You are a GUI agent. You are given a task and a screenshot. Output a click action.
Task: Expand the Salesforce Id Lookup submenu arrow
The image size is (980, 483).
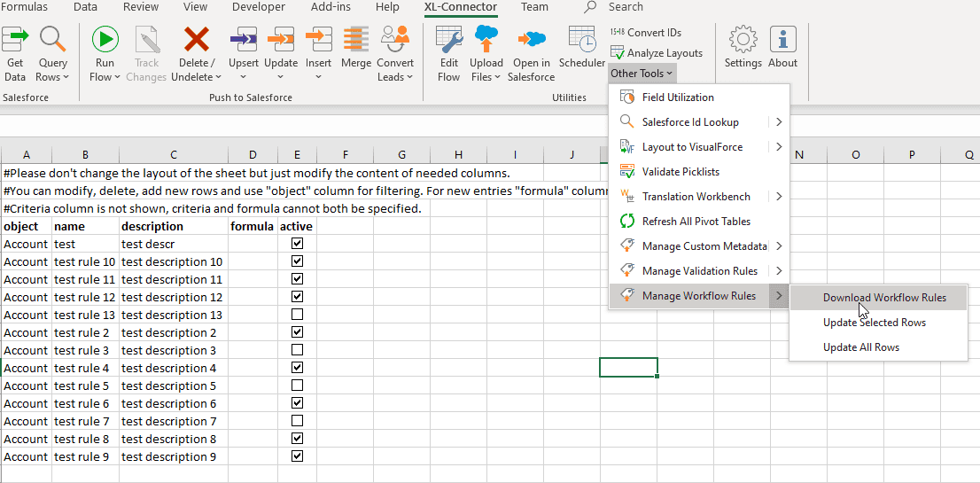pos(779,121)
